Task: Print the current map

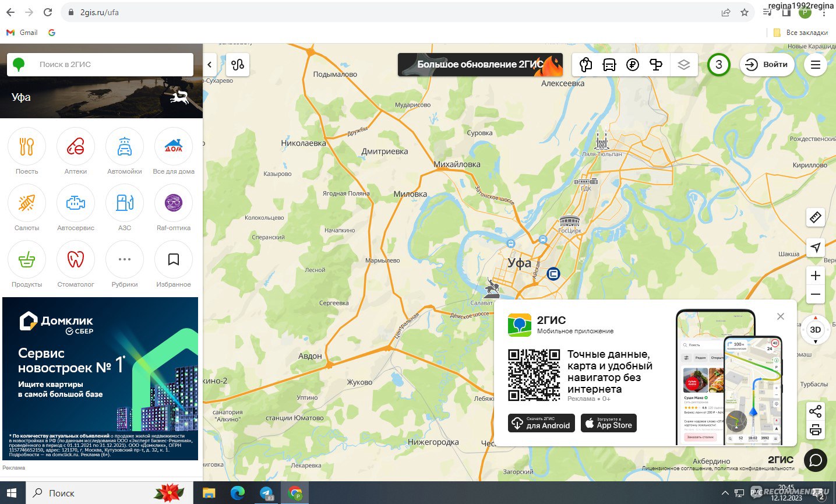Action: [816, 430]
